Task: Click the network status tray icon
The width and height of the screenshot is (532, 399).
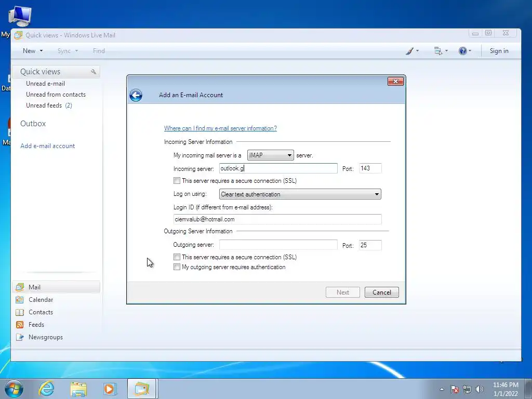Action: click(467, 389)
